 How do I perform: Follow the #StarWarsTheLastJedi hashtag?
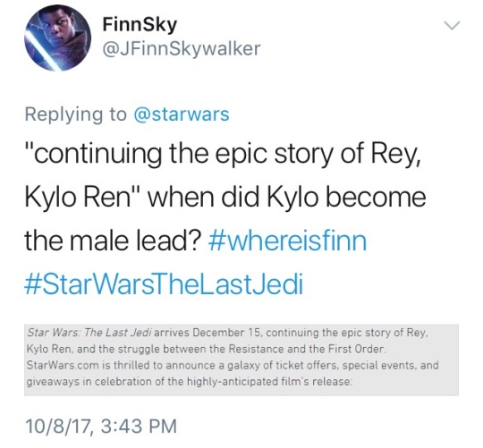tap(164, 283)
